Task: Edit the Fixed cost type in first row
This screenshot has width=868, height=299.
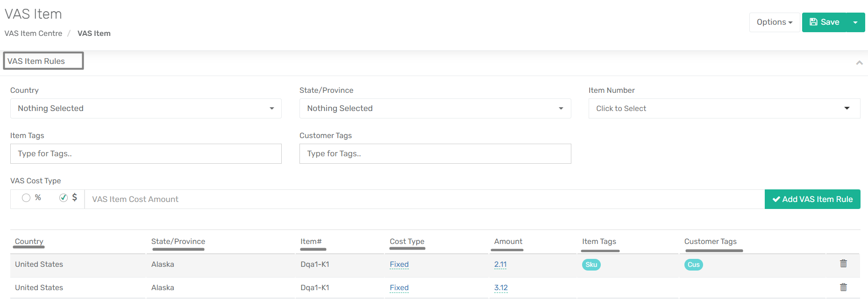Action: (399, 264)
